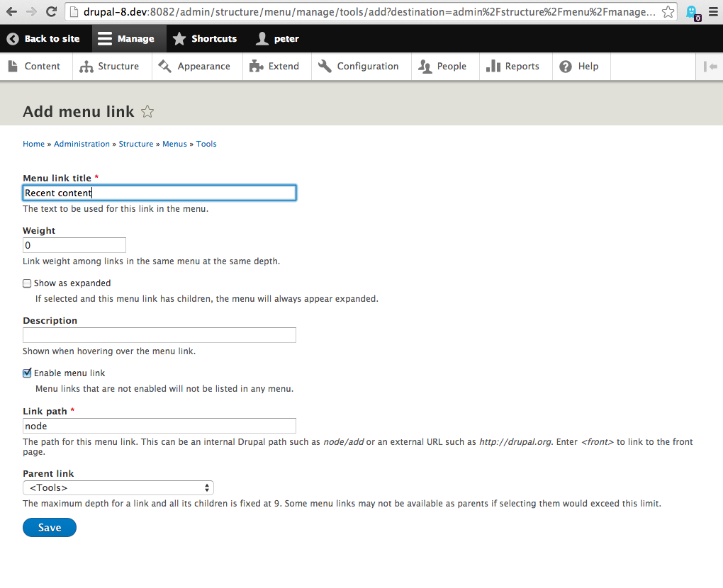This screenshot has height=588, width=723.
Task: Focus the Description input field
Action: point(159,335)
